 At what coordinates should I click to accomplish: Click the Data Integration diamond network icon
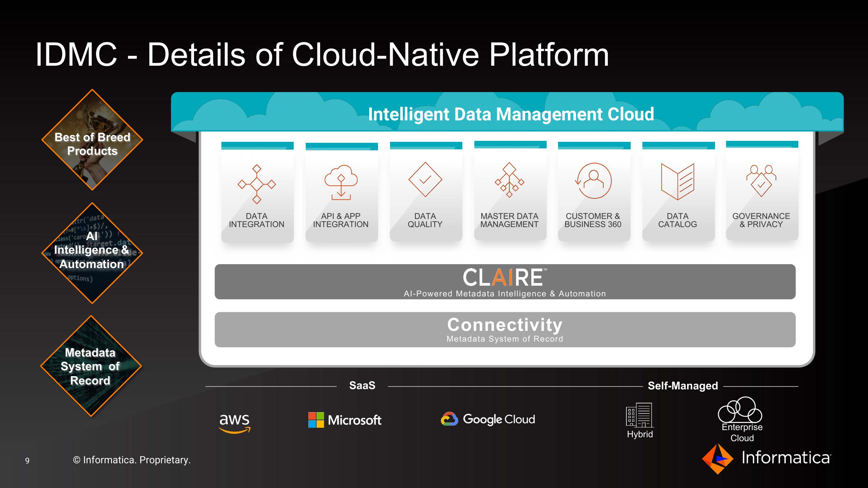(257, 184)
